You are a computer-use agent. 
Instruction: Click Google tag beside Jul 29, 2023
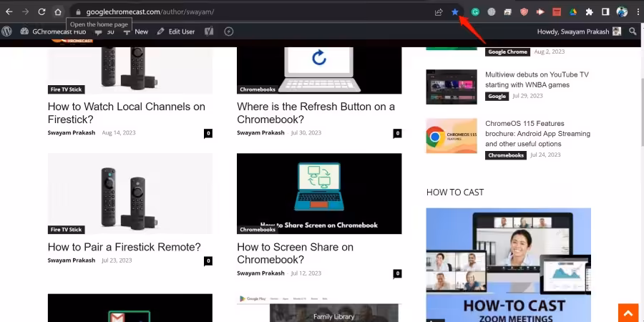[x=497, y=96]
